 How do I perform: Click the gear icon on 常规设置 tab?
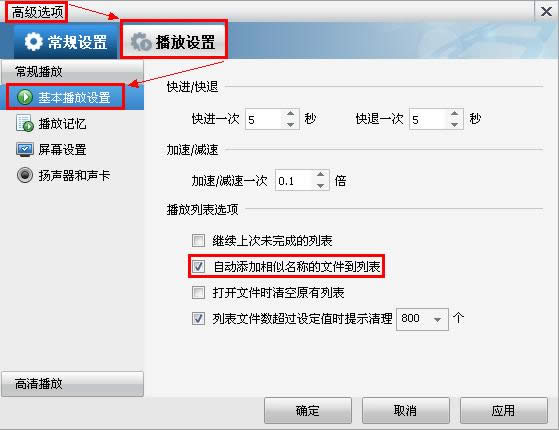pos(34,41)
